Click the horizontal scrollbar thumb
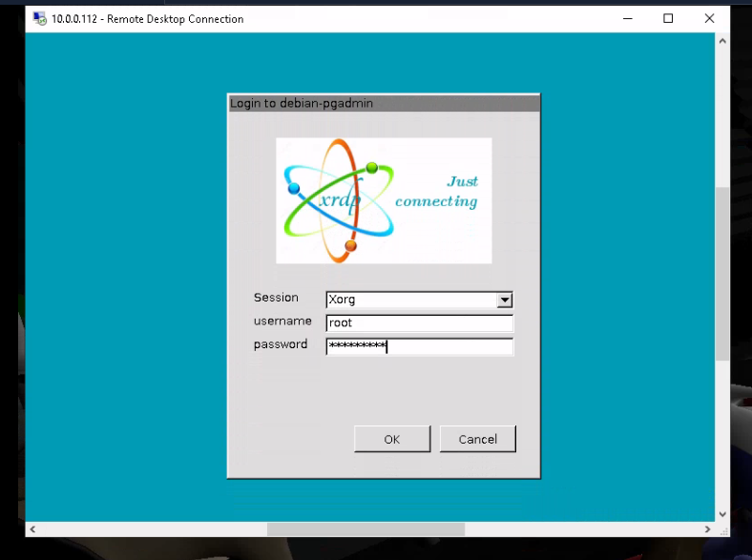This screenshot has width=752, height=560. (366, 529)
